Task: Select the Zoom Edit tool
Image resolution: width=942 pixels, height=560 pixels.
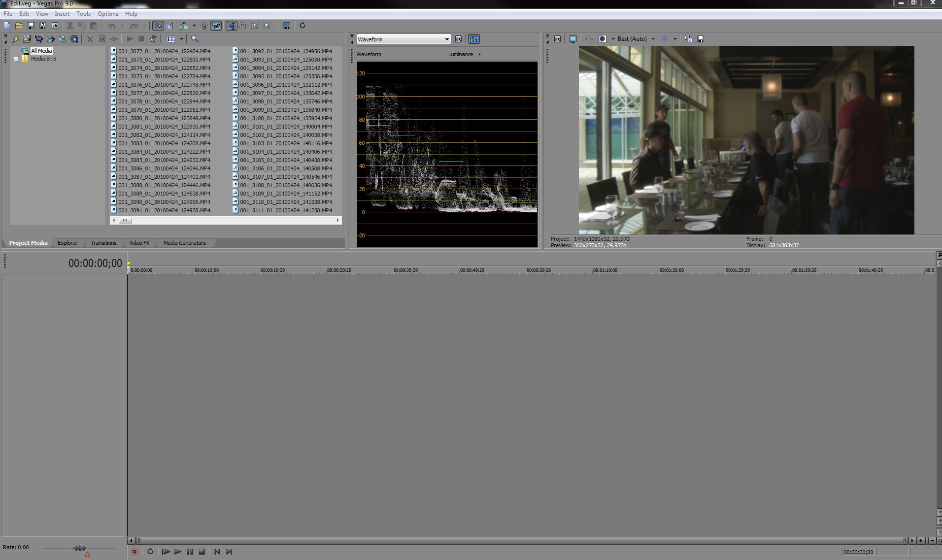Action: (267, 26)
